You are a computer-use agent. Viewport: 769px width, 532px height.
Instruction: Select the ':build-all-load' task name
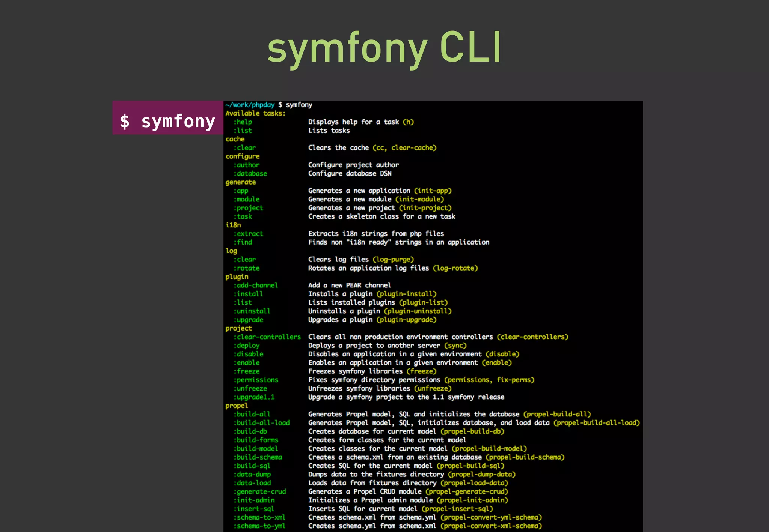coord(261,423)
